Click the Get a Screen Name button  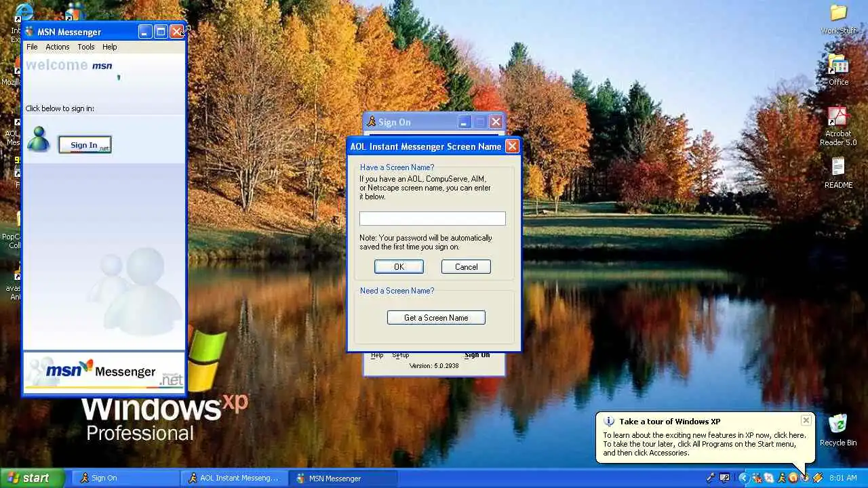(436, 317)
